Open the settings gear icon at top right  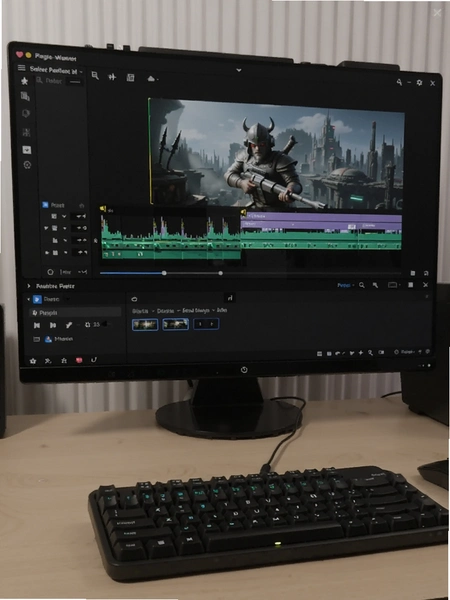point(419,82)
